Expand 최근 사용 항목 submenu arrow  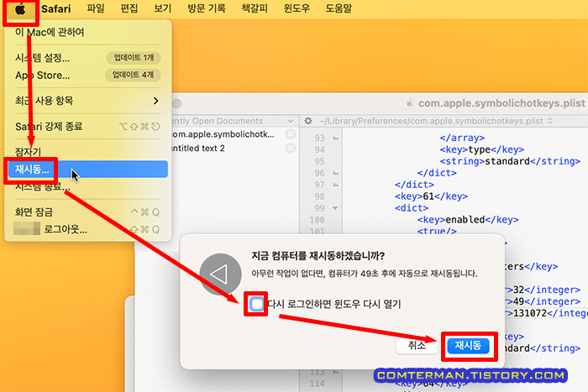pyautogui.click(x=155, y=101)
